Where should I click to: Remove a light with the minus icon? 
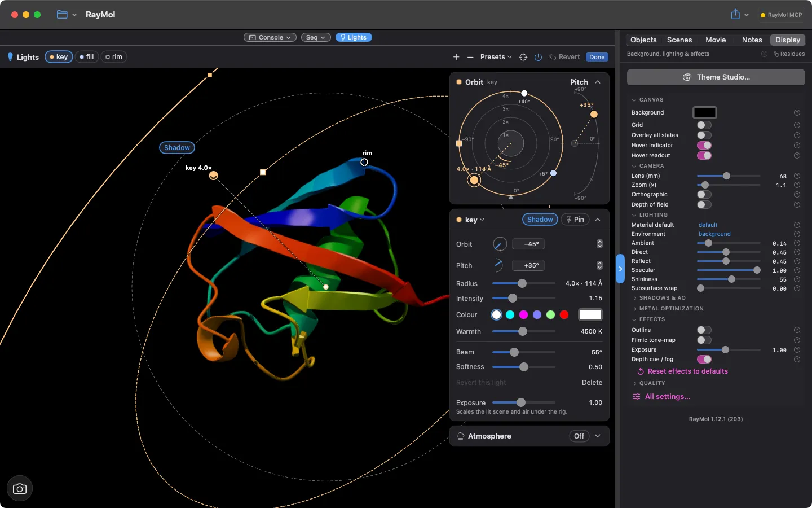pos(470,57)
